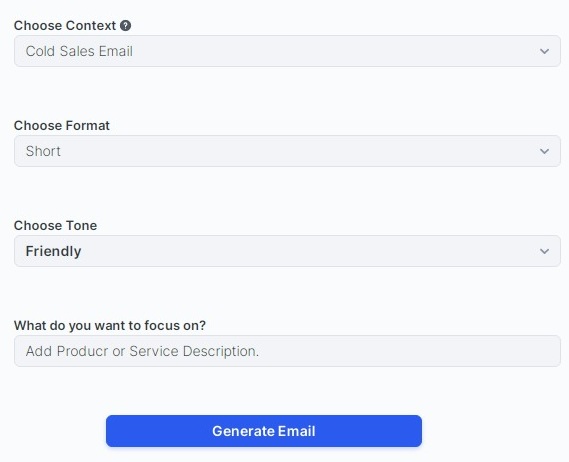Click the 'What do you want to focus on?' label
This screenshot has height=462, width=569.
point(110,326)
